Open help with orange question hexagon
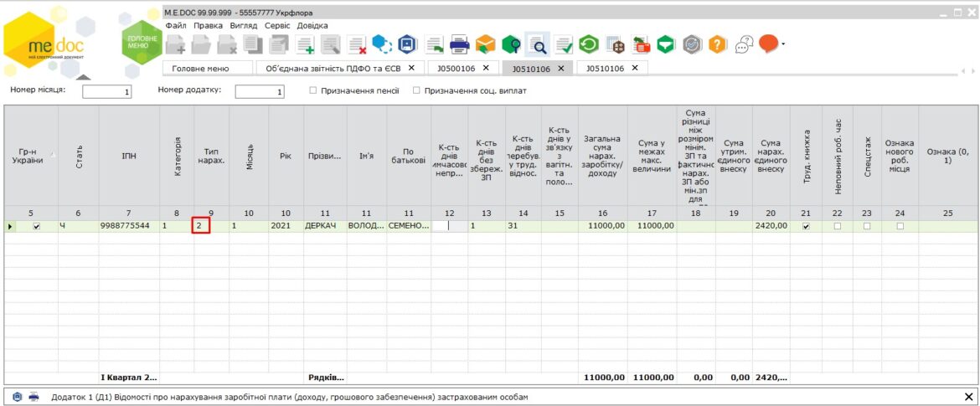 pos(718,44)
